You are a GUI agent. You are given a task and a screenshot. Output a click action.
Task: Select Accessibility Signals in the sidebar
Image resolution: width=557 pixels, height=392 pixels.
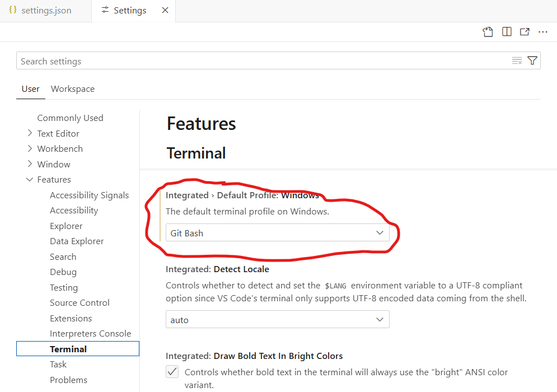pyautogui.click(x=89, y=195)
